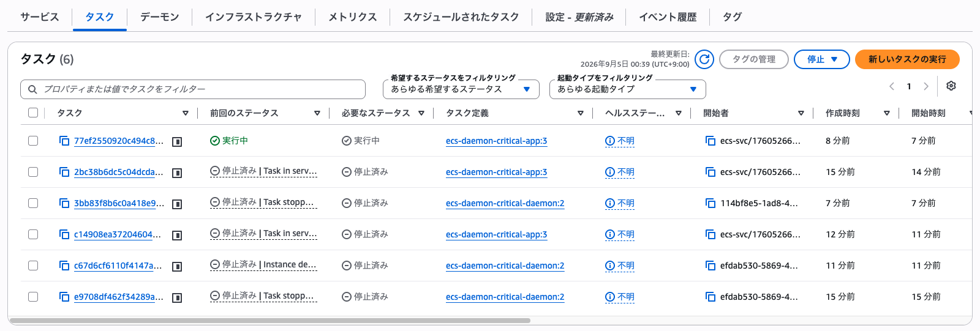This screenshot has width=980, height=331.
Task: Click 新しいタスクの実行 button
Action: pos(907,59)
